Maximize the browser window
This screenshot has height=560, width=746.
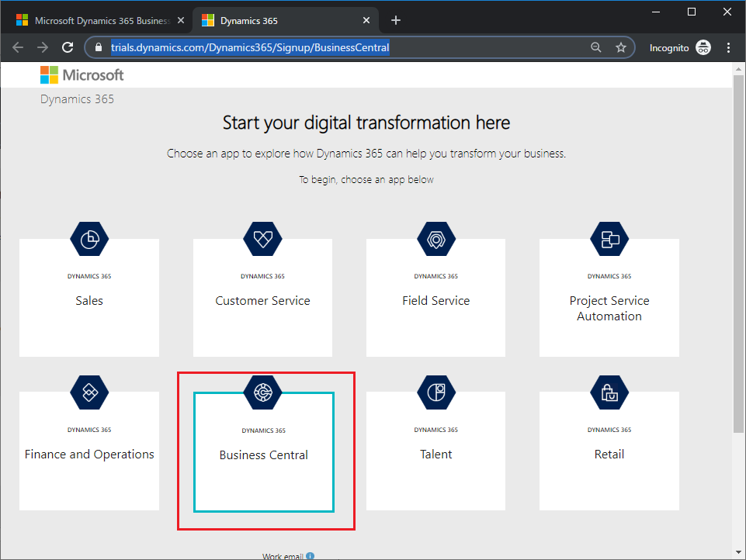[692, 12]
